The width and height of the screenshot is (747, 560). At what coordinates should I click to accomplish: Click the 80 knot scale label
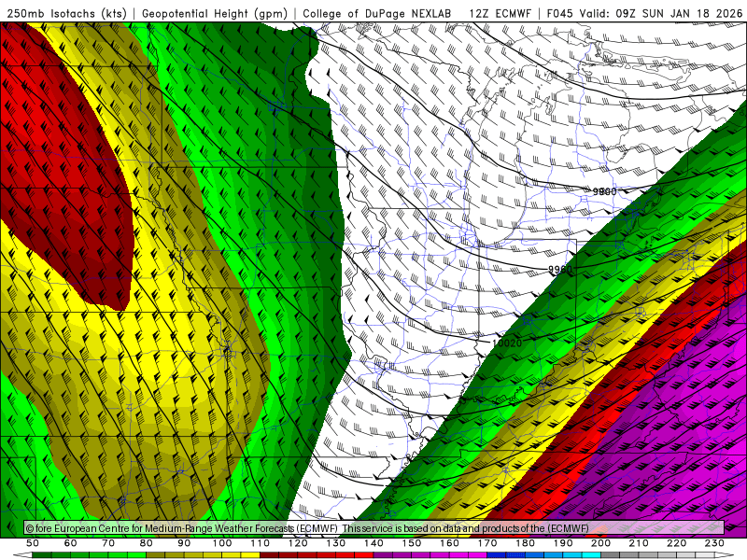tap(147, 543)
